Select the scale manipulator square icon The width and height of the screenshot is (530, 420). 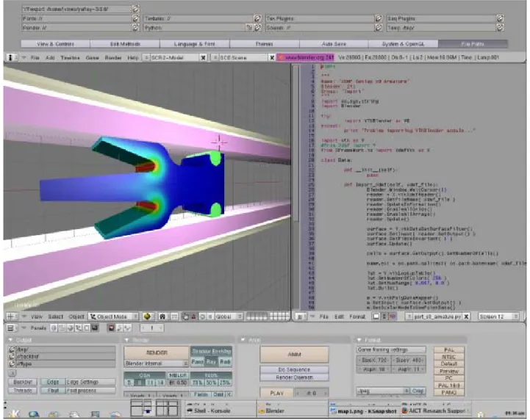[210, 316]
